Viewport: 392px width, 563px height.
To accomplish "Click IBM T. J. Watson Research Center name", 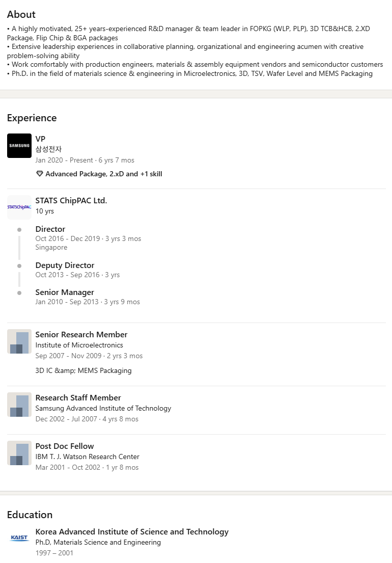I will 88,457.
